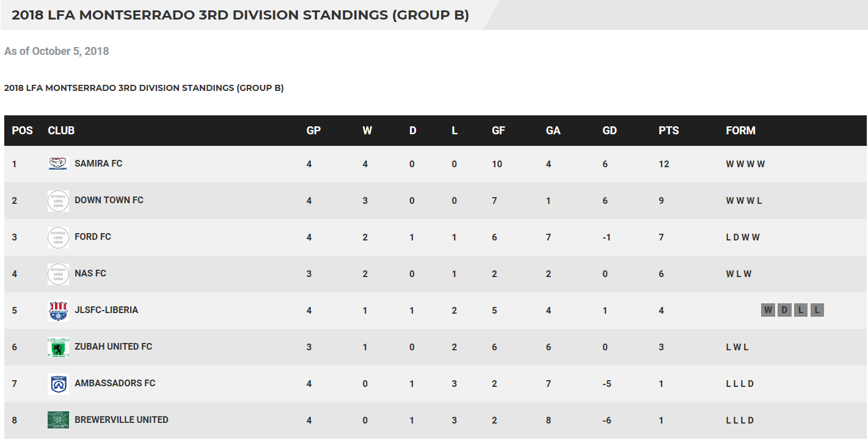This screenshot has width=868, height=440.
Task: Click the Brewerville United green logo
Action: (x=58, y=420)
